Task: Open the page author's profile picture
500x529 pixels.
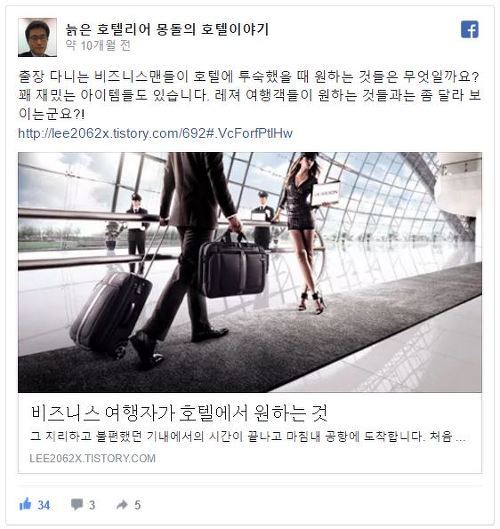Action: 37,37
